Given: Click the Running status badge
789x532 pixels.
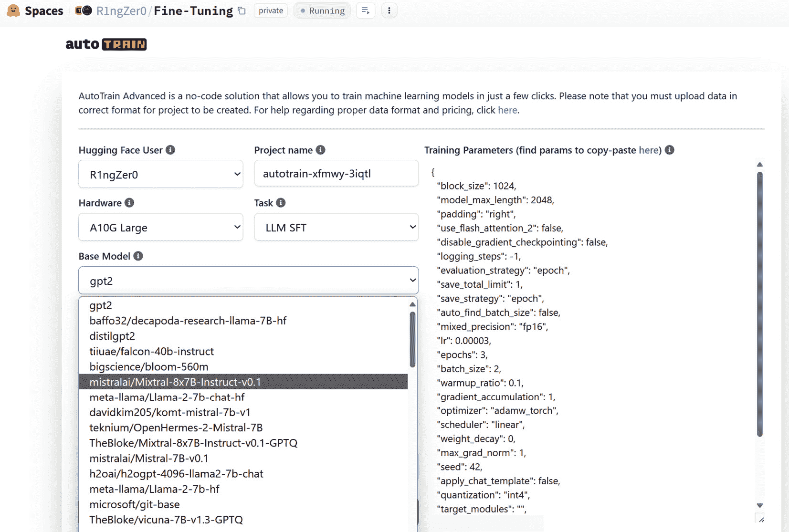Looking at the screenshot, I should click(x=322, y=10).
